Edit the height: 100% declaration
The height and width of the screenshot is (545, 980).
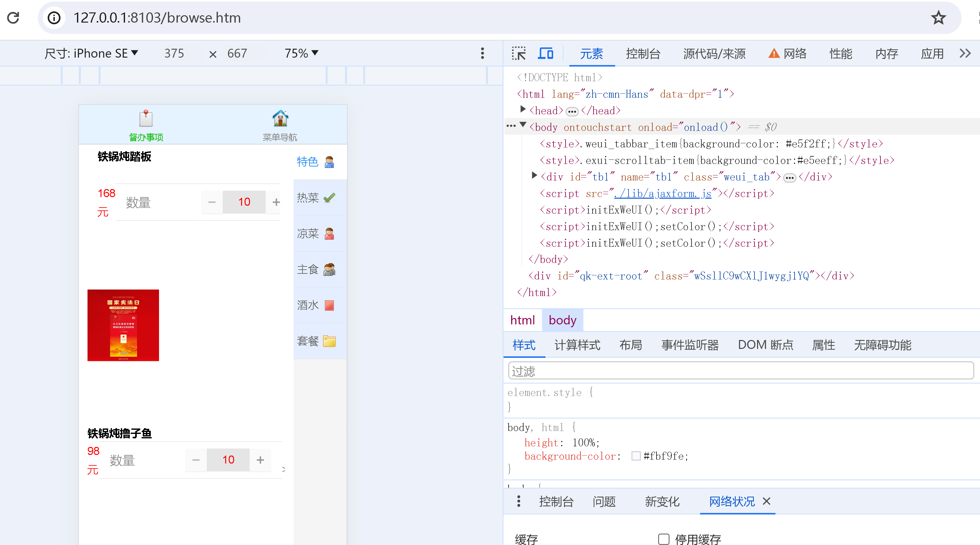pos(562,442)
